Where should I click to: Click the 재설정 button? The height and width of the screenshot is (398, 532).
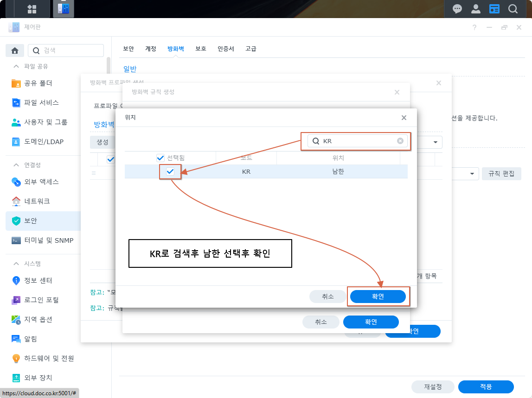tap(433, 387)
